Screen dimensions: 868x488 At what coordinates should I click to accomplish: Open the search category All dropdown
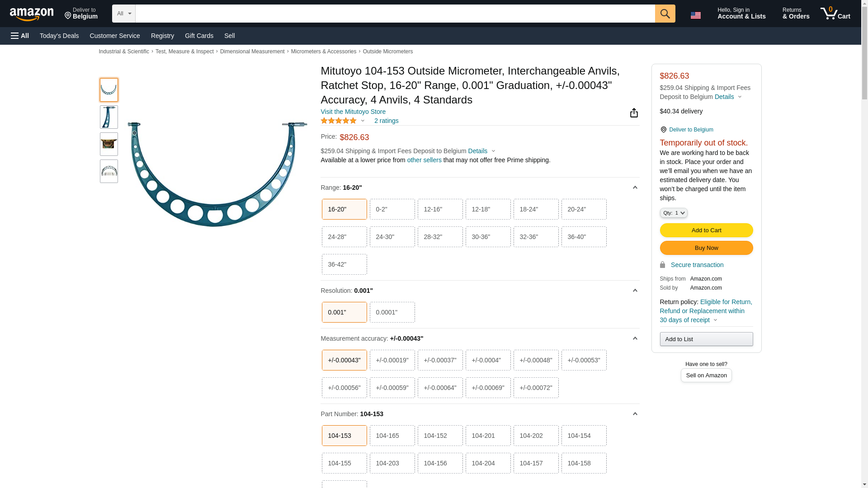click(x=123, y=14)
